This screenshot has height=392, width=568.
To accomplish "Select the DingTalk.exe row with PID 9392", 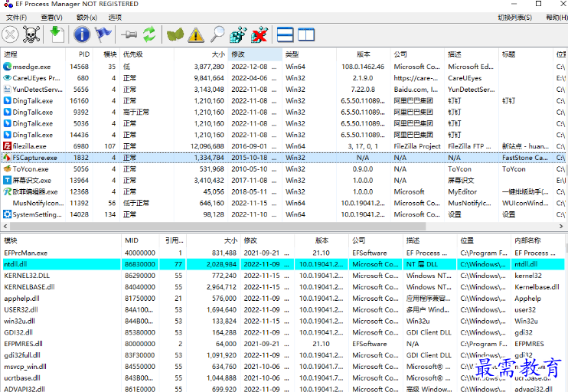I will coord(282,112).
